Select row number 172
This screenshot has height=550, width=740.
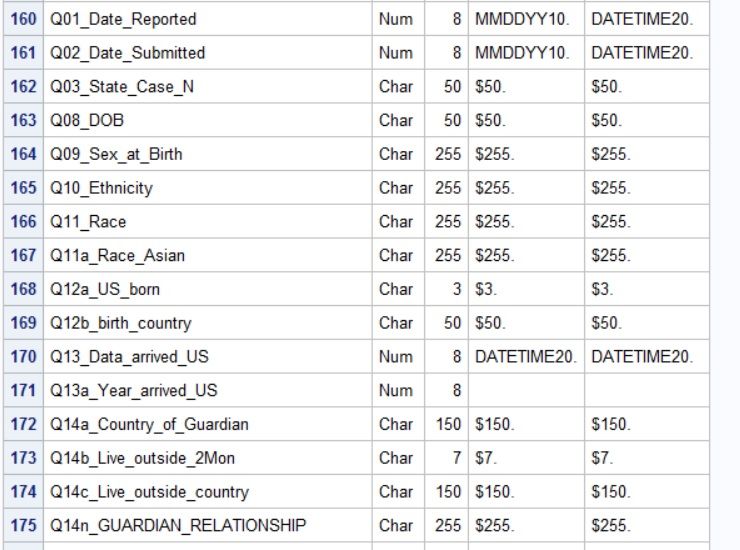pos(21,424)
